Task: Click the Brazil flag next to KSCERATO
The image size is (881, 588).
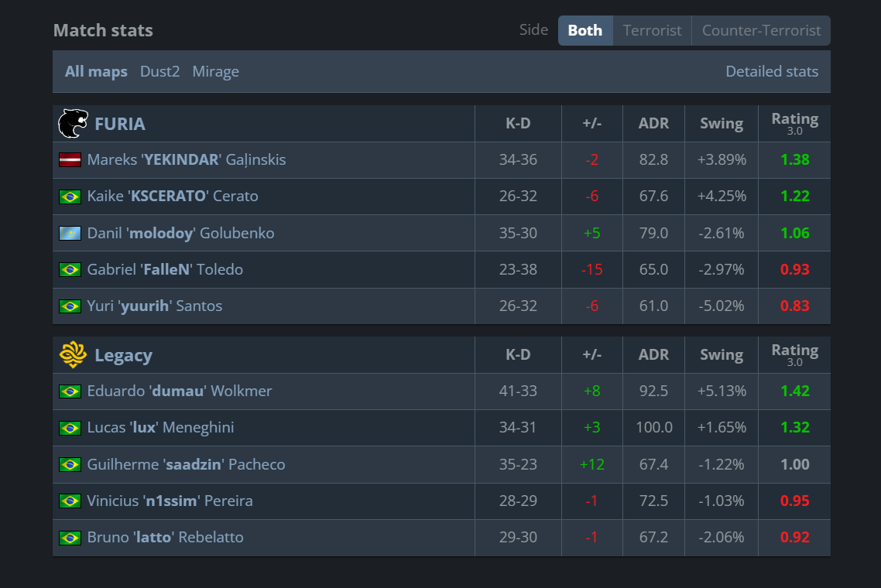Action: click(x=70, y=197)
